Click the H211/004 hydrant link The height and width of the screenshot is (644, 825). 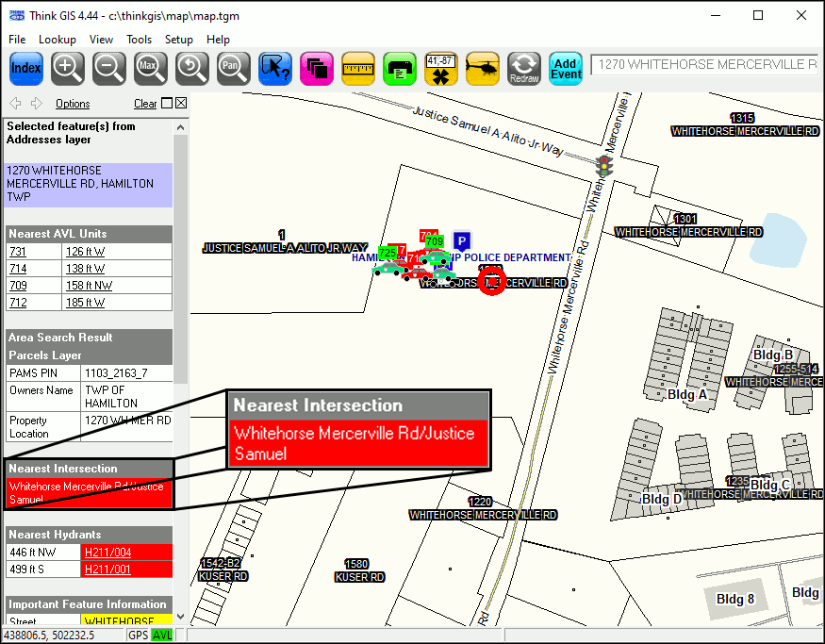(107, 553)
